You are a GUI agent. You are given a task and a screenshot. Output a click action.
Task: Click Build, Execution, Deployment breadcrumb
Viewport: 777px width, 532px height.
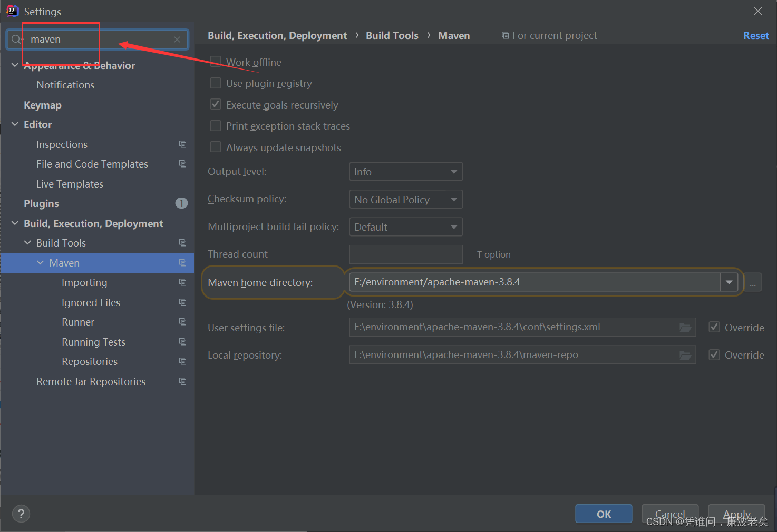click(277, 35)
